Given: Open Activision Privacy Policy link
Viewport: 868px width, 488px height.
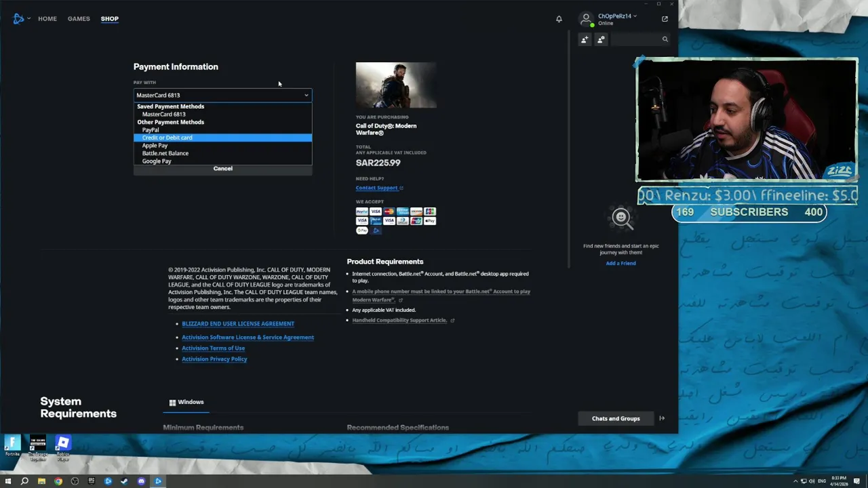Looking at the screenshot, I should click(214, 359).
